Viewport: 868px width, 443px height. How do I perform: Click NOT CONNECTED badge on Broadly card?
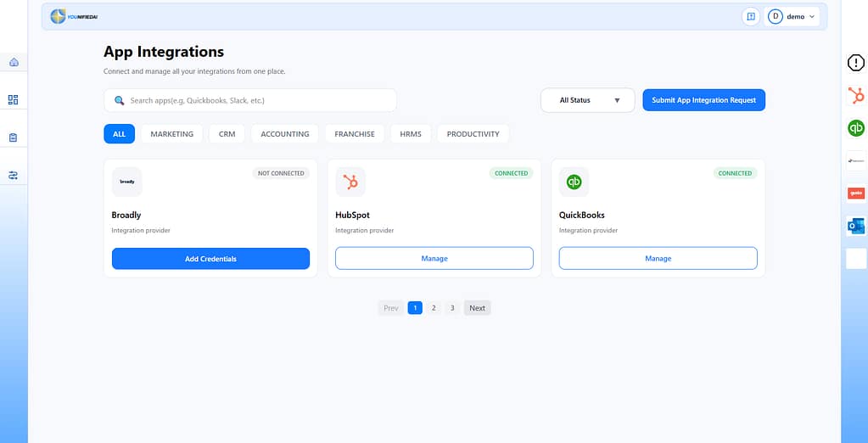coord(281,173)
